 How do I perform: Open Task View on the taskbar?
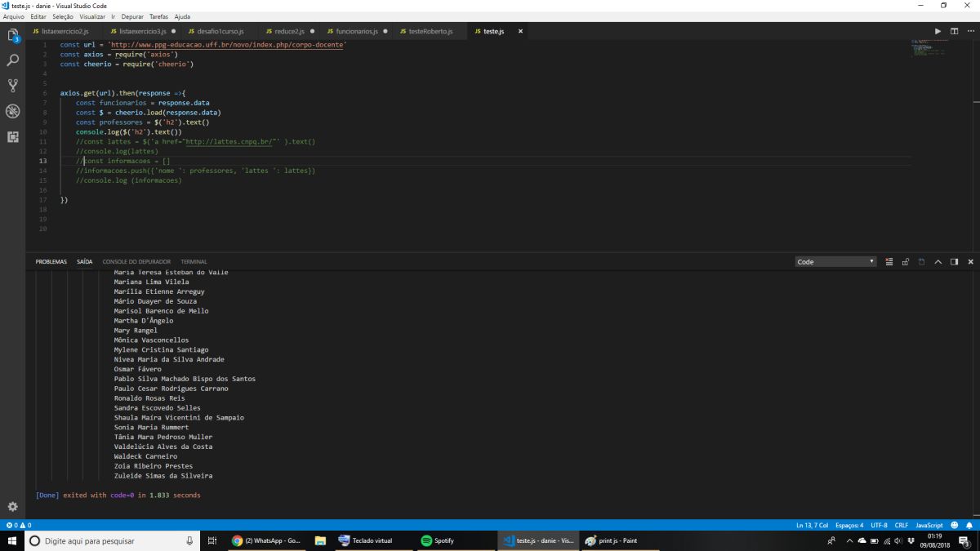(x=212, y=540)
